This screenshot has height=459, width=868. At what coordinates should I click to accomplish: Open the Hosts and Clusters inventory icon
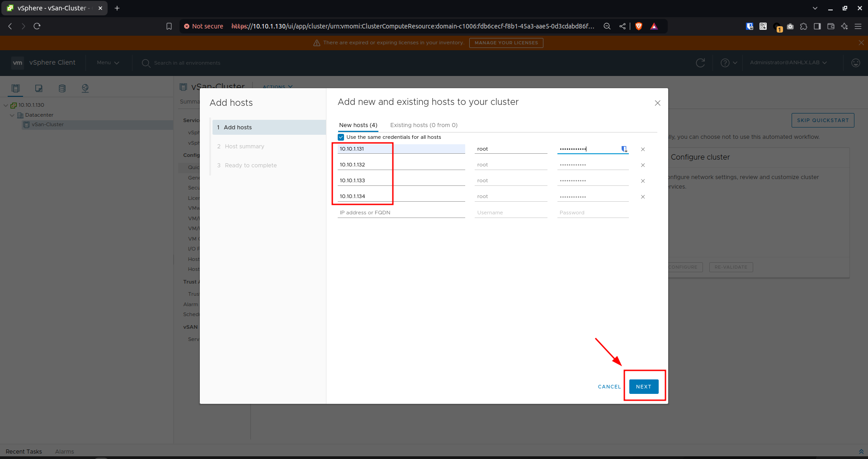(16, 88)
